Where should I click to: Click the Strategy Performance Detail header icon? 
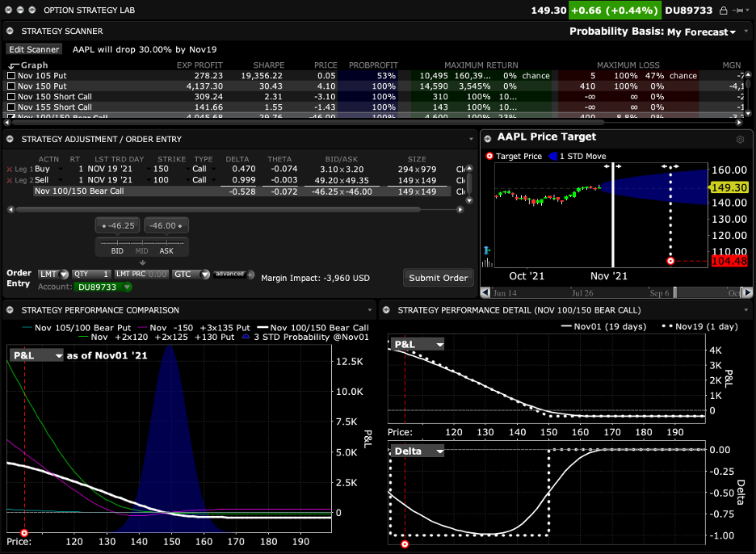[386, 310]
